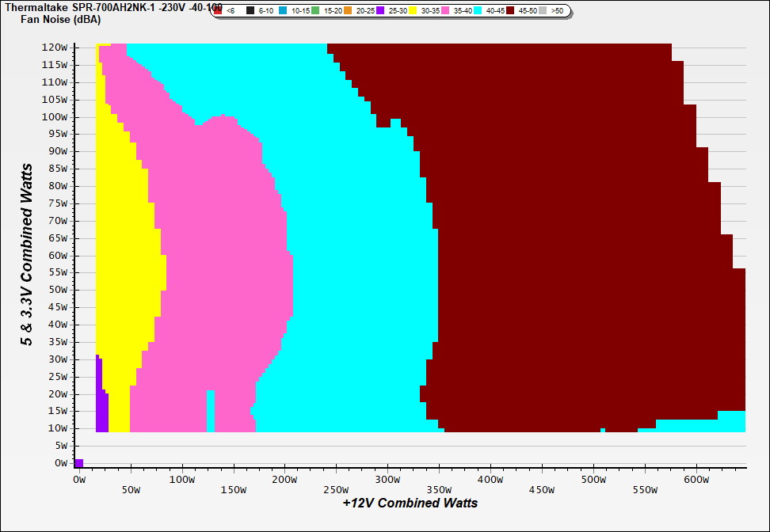Click the pink 35-40 legend swatch

point(445,11)
